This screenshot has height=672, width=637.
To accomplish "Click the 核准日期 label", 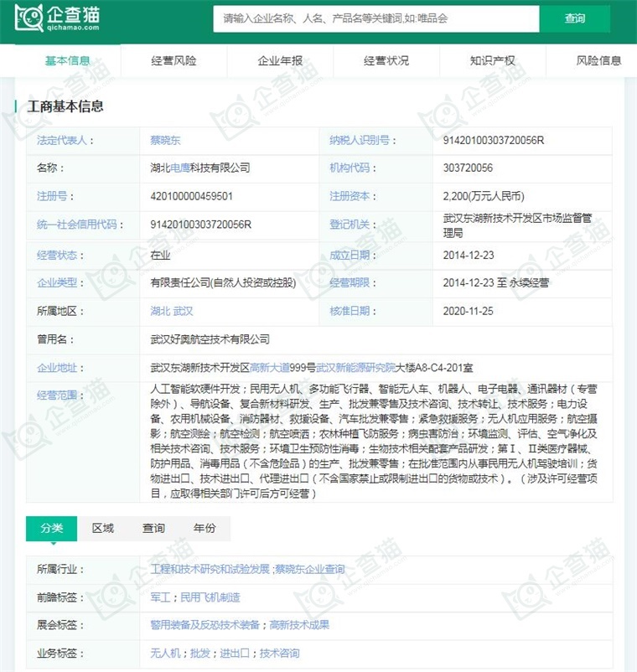I will click(x=350, y=311).
